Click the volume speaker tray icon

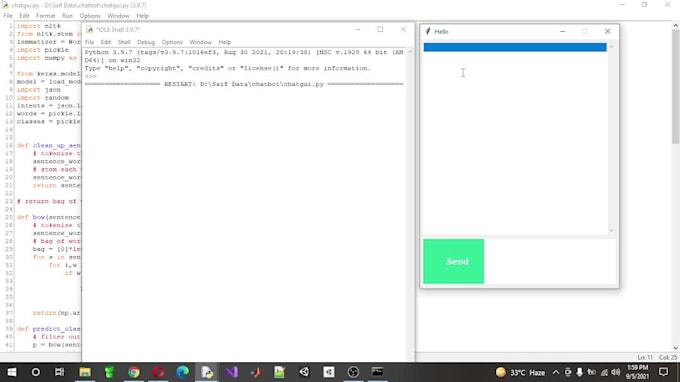point(616,372)
